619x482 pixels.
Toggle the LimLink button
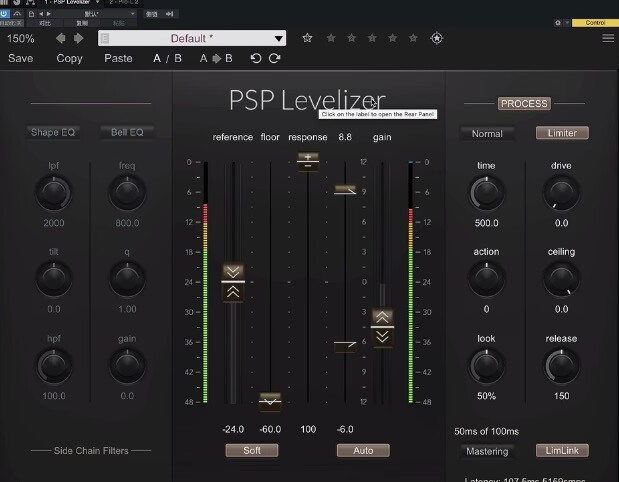pos(562,450)
